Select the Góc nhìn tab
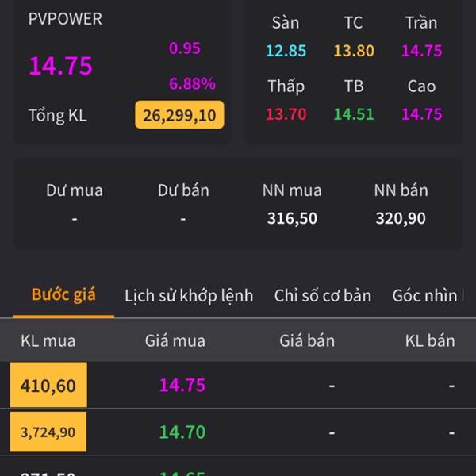 [428, 296]
